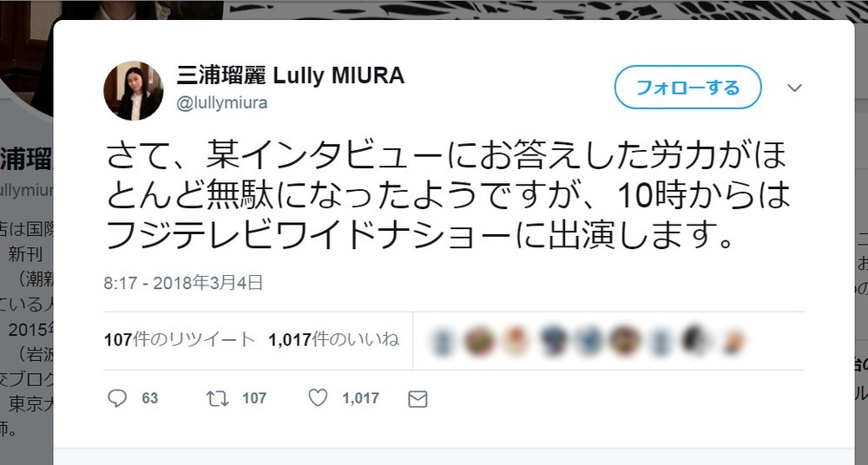Click the last blurred liker avatar
Image resolution: width=868 pixels, height=465 pixels.
[734, 341]
